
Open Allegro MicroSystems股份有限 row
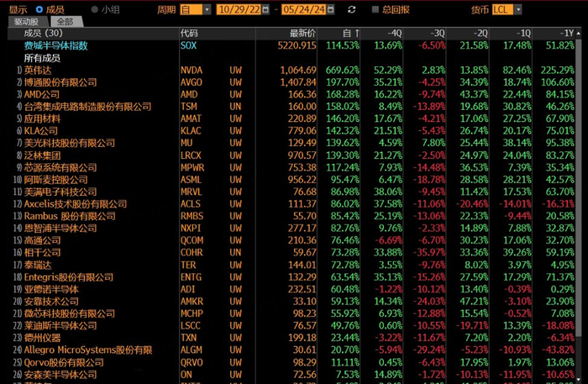click(x=88, y=350)
